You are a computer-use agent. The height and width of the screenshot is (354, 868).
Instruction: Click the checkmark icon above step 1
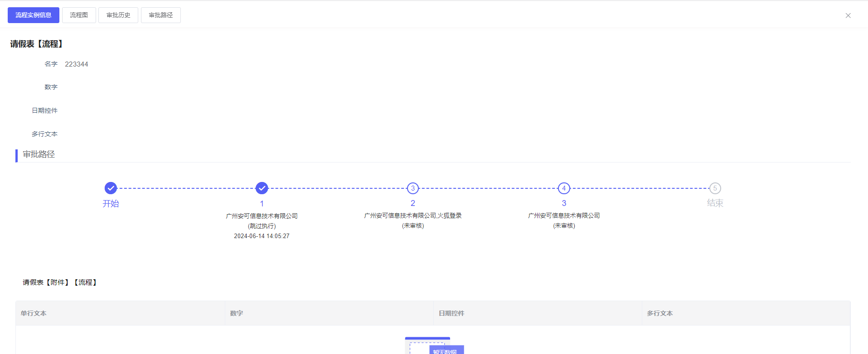pos(262,188)
